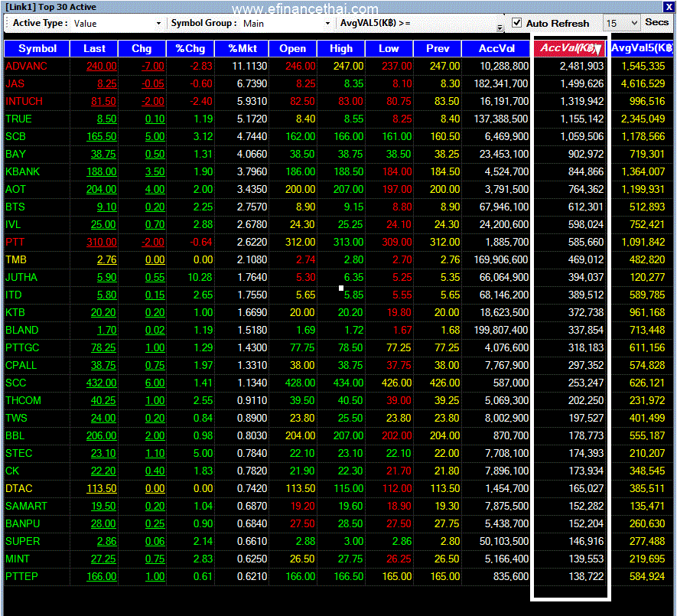
Task: Select the CPALL symbol
Action: click(x=21, y=366)
